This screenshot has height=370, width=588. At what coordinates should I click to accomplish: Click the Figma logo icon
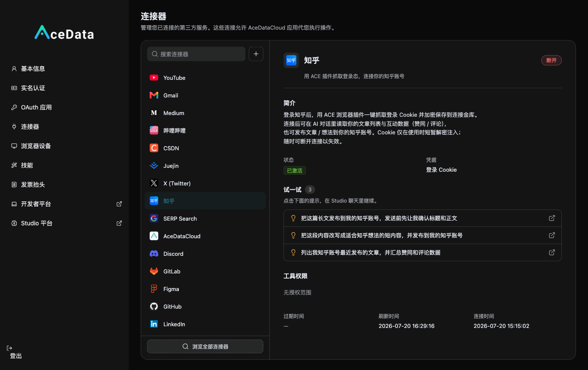point(154,289)
